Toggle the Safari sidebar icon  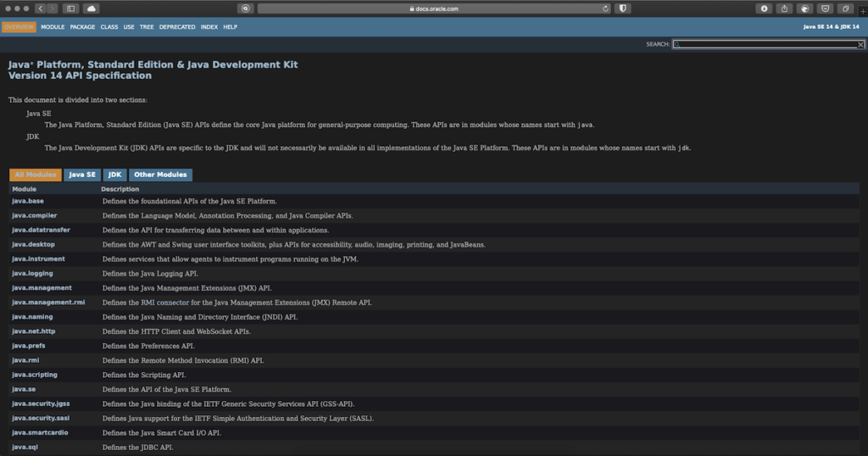[x=70, y=8]
